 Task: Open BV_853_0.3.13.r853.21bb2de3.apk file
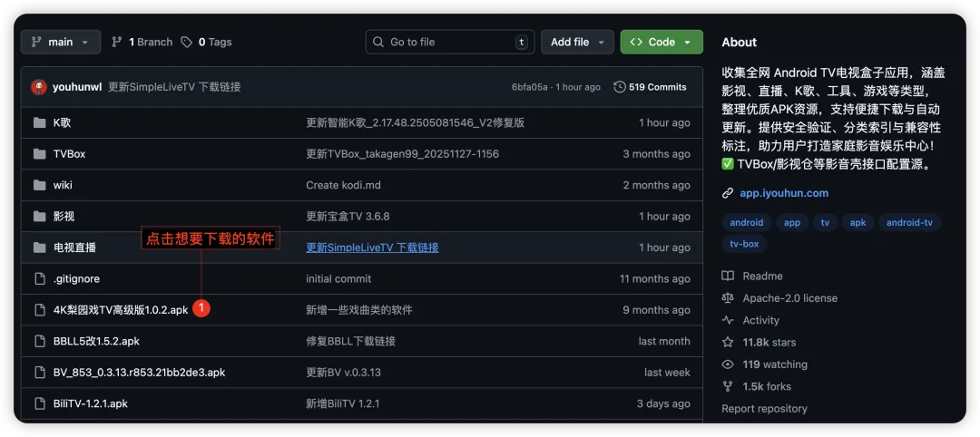coord(140,373)
